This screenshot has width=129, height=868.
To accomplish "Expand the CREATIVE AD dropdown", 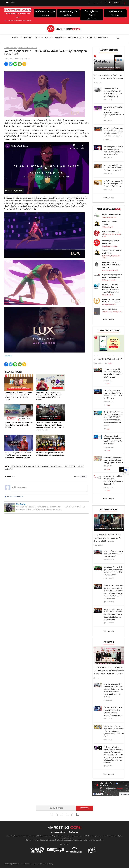I will click(27, 38).
